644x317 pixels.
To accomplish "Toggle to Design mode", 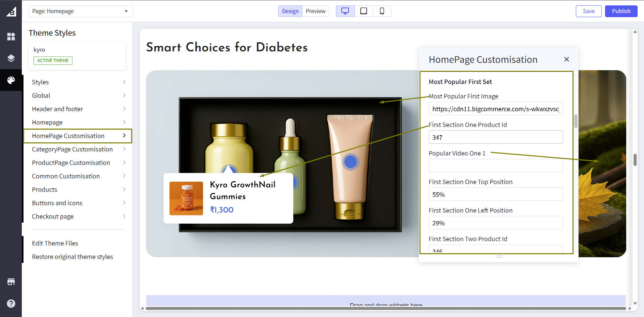I will [x=290, y=11].
